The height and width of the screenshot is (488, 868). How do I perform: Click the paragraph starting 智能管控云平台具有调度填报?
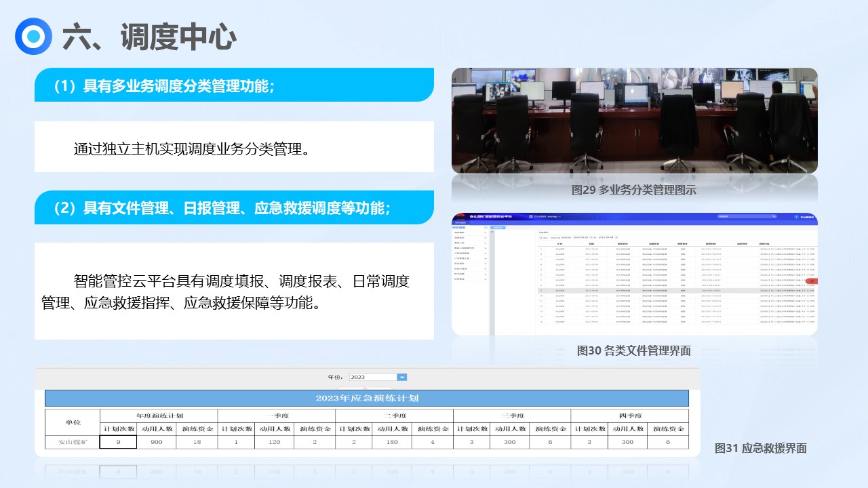(x=226, y=291)
